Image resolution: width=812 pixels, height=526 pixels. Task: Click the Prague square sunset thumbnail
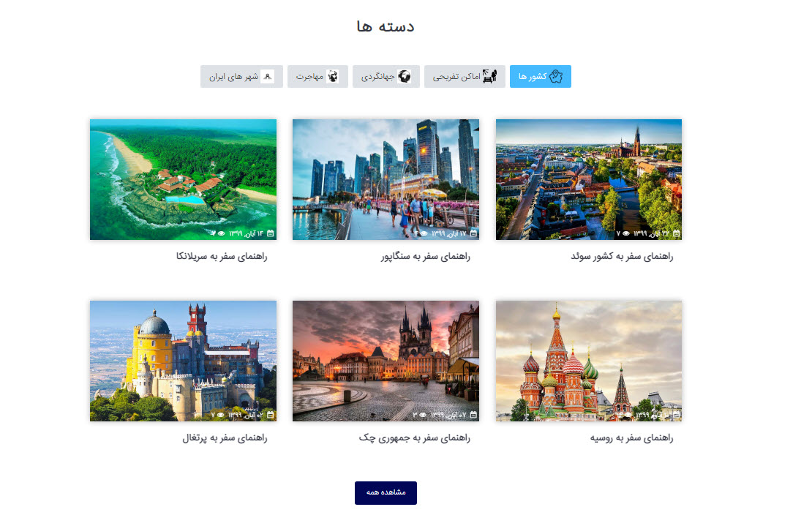pyautogui.click(x=386, y=358)
